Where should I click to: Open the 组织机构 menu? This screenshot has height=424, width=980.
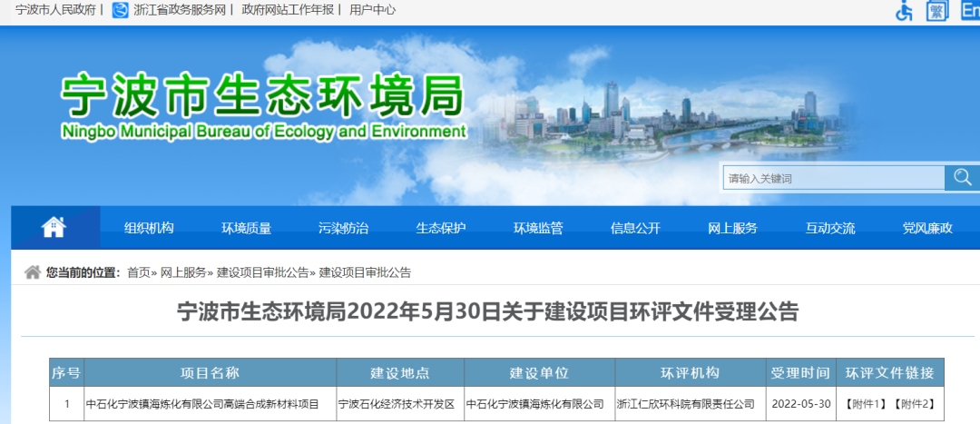[149, 228]
